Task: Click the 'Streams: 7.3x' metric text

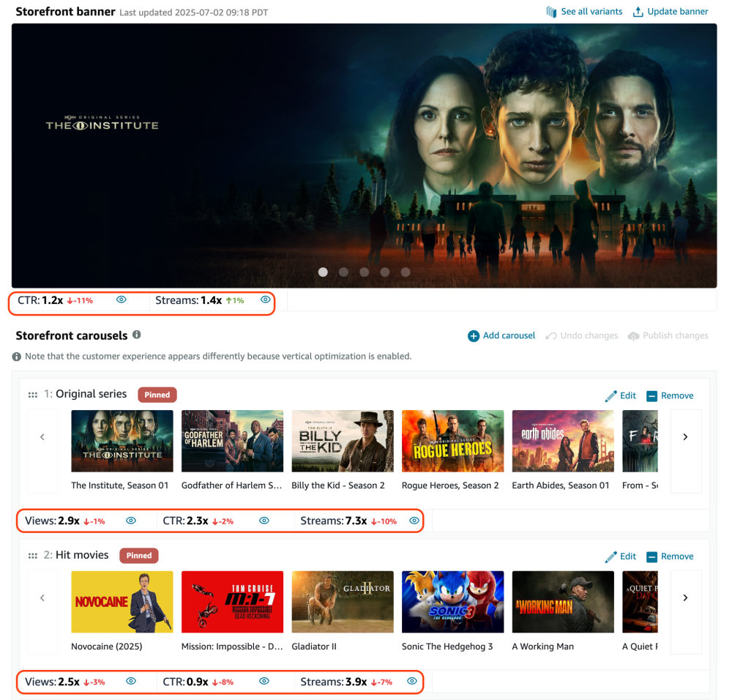Action: (x=333, y=521)
